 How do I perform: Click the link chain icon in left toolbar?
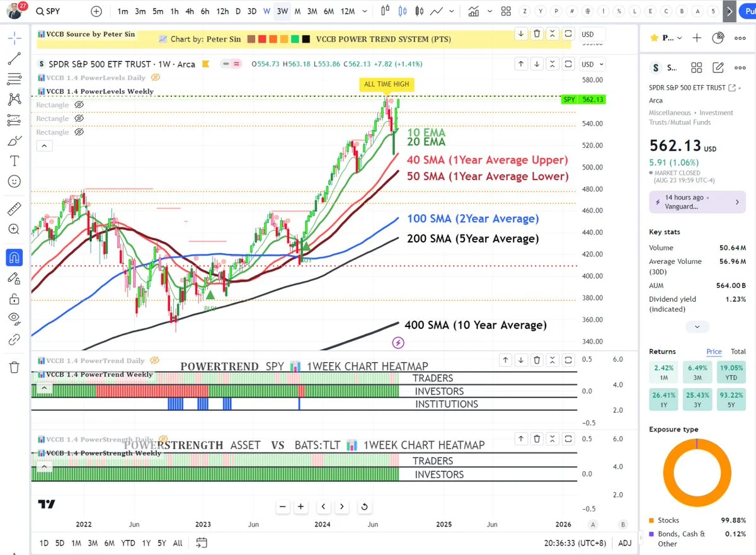tap(14, 340)
